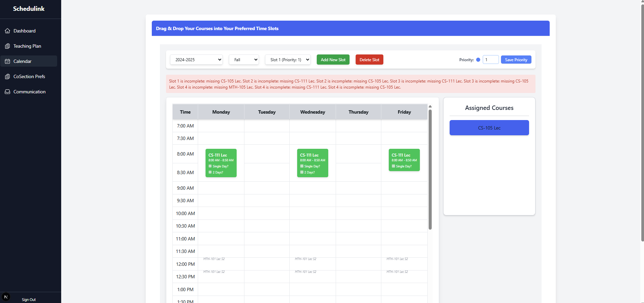Image resolution: width=644 pixels, height=303 pixels.
Task: Go to Teaching Plan page
Action: (x=29, y=46)
